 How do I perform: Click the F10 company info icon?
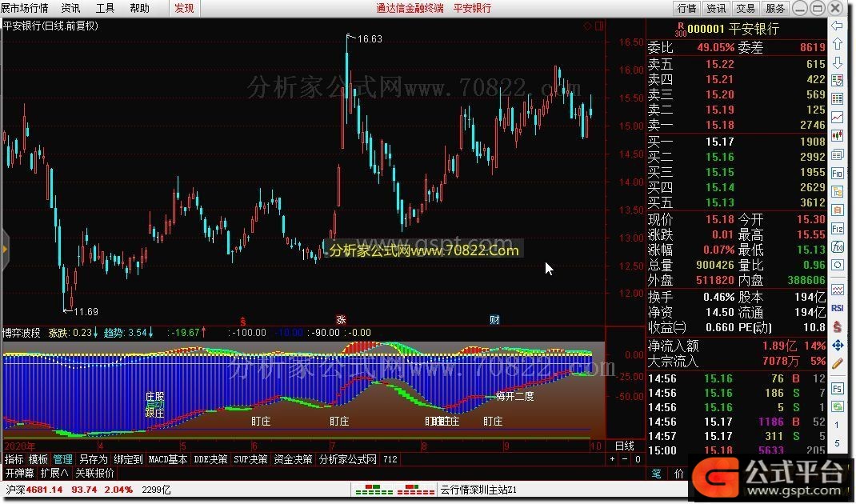tap(837, 174)
